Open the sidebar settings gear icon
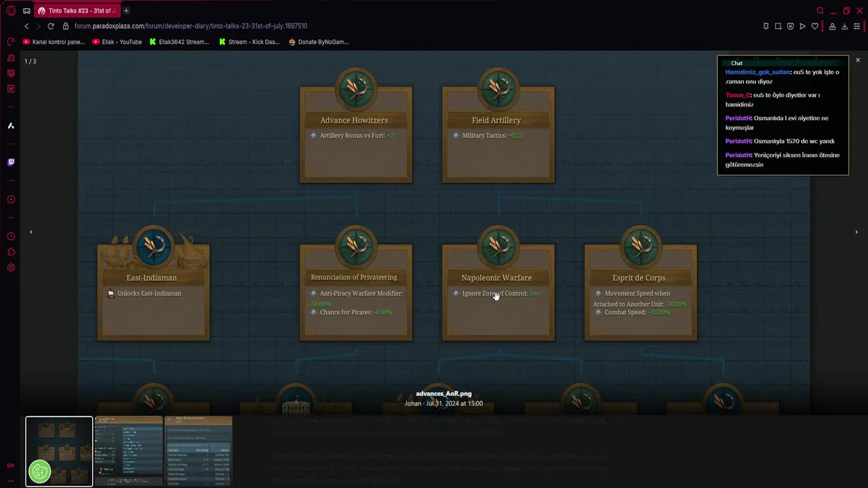This screenshot has height=488, width=868. tap(11, 268)
